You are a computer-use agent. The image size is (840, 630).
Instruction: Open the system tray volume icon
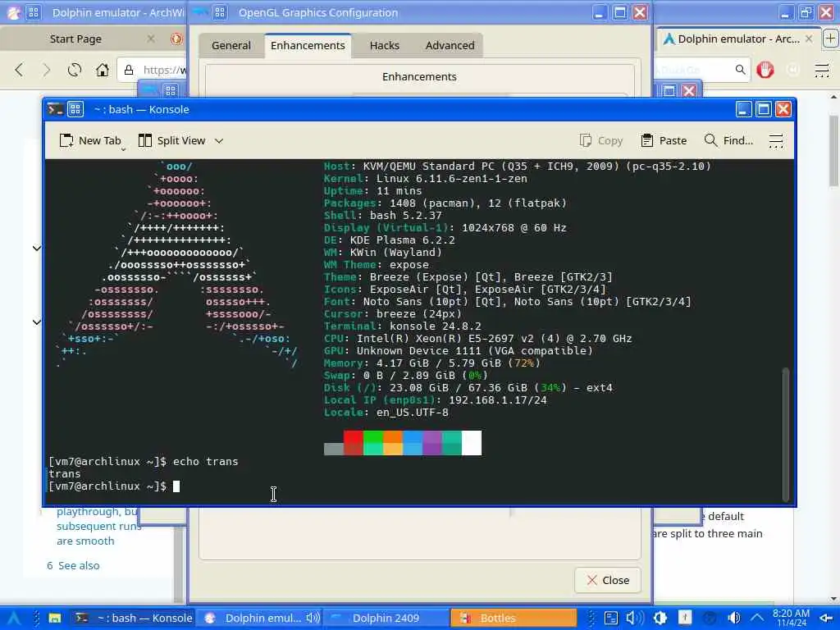(x=634, y=619)
